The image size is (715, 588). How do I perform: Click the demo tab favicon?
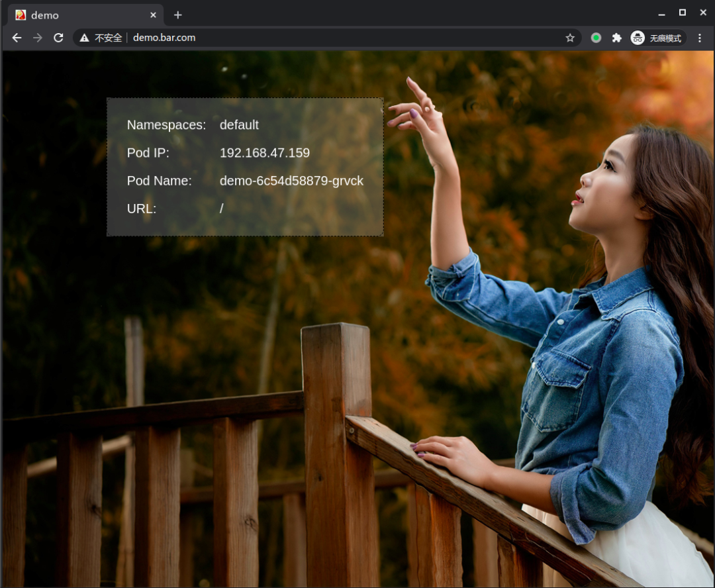(21, 15)
